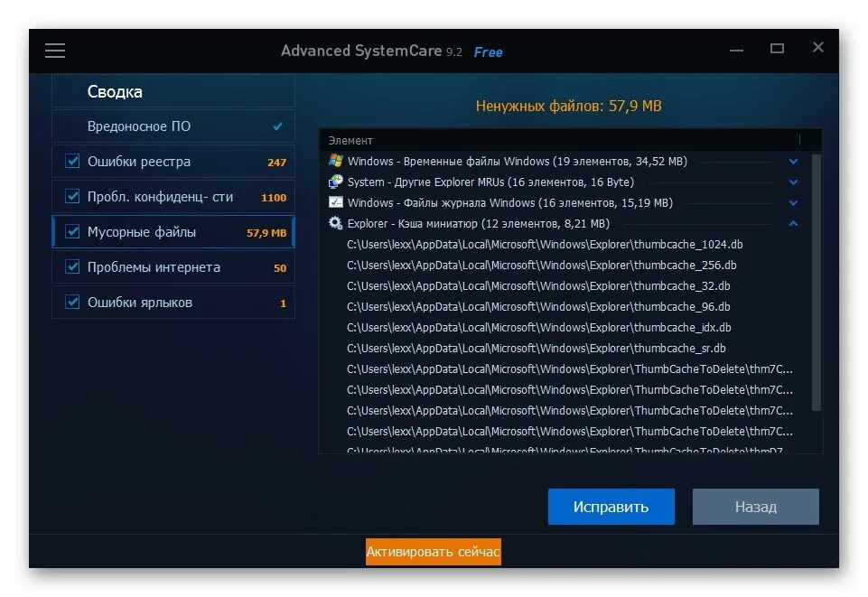This screenshot has height=597, width=868.
Task: Collapse the Explorer thumbnail cache group
Action: pos(793,223)
